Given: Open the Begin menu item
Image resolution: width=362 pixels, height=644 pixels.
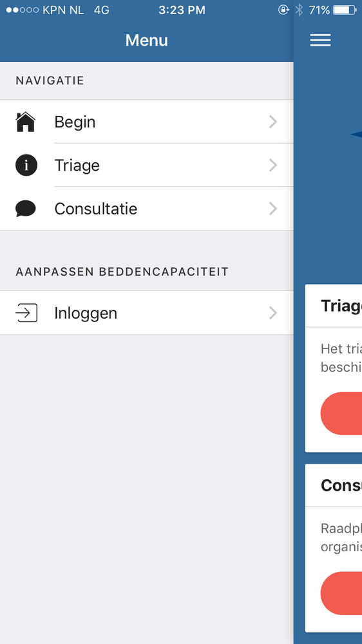Looking at the screenshot, I should tap(147, 122).
